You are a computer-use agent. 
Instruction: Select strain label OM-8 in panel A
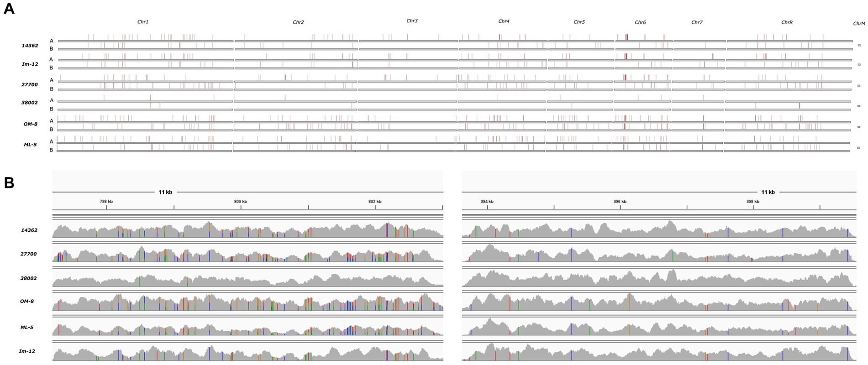coord(31,124)
